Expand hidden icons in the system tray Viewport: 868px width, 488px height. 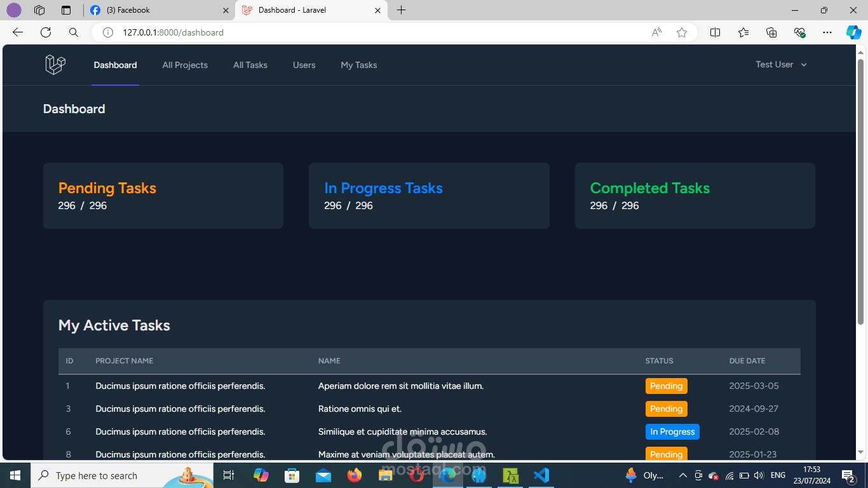click(x=682, y=475)
